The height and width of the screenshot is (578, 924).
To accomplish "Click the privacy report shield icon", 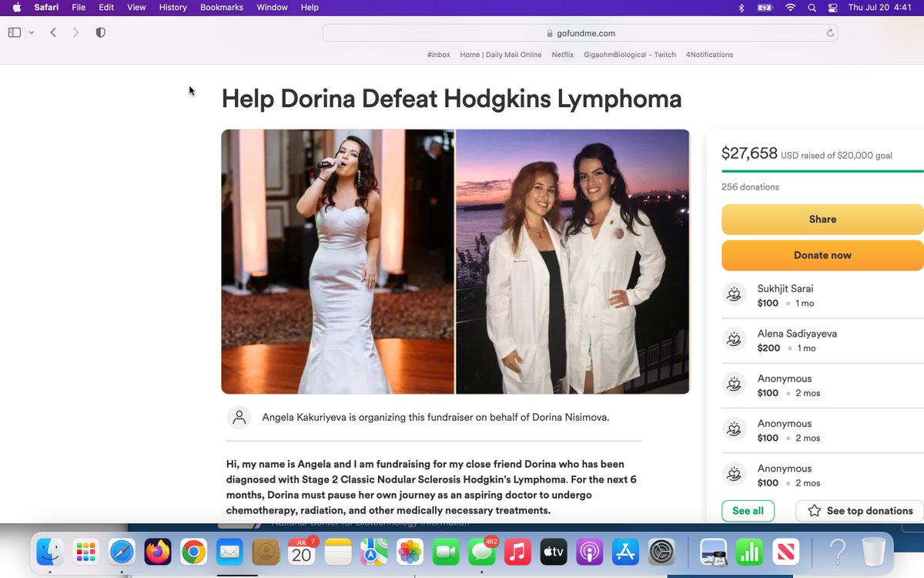I will pyautogui.click(x=100, y=32).
